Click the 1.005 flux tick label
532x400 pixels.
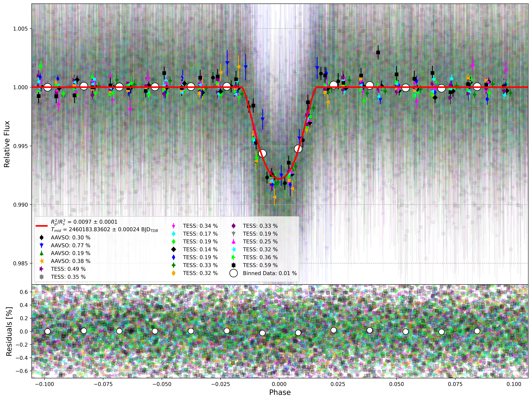(x=20, y=29)
